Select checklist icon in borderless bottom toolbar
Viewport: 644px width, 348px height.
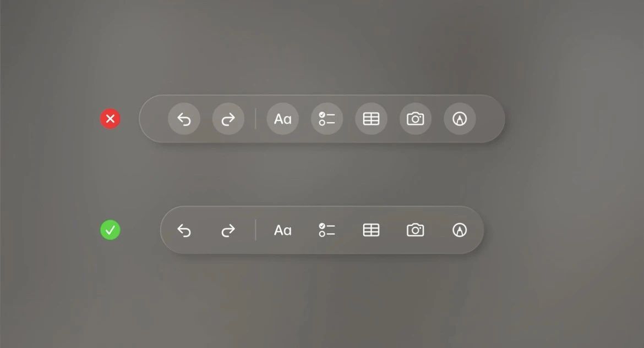point(327,230)
